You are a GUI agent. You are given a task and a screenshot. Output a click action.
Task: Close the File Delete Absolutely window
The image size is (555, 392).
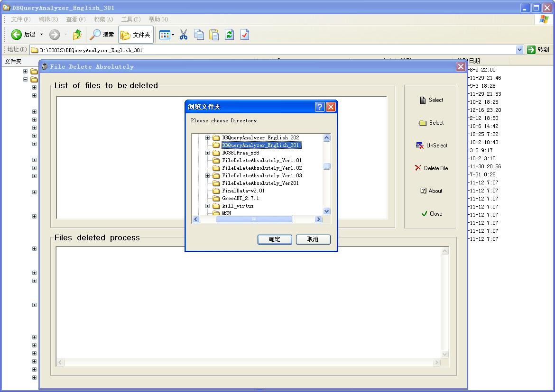point(461,66)
